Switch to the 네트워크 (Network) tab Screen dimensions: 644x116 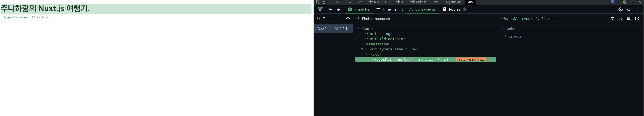374,2
